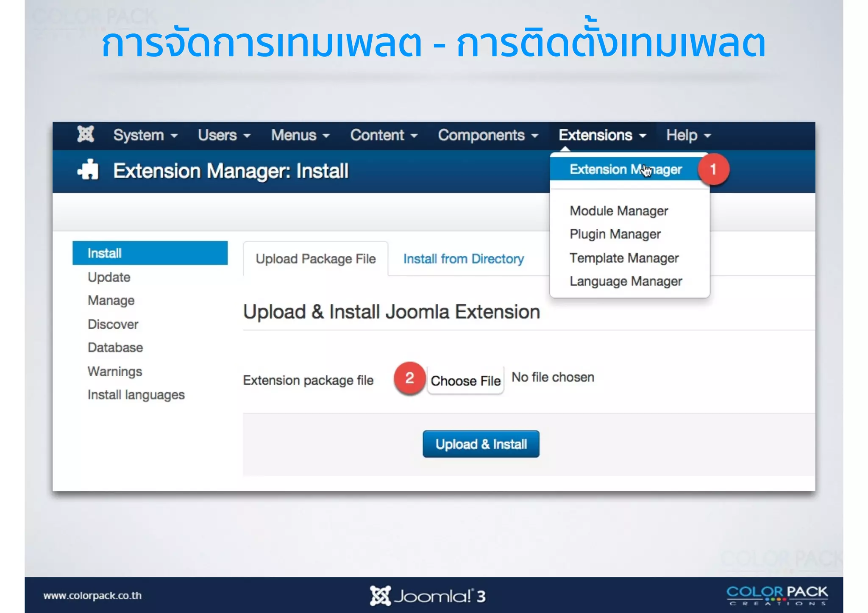
Task: Open Install languages in sidebar
Action: 136,395
